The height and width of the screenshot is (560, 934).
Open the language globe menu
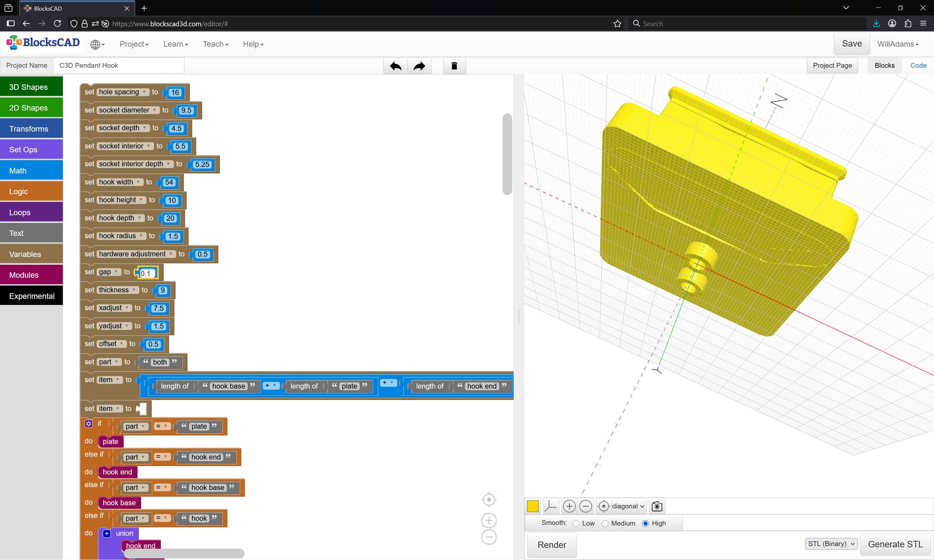[x=97, y=44]
